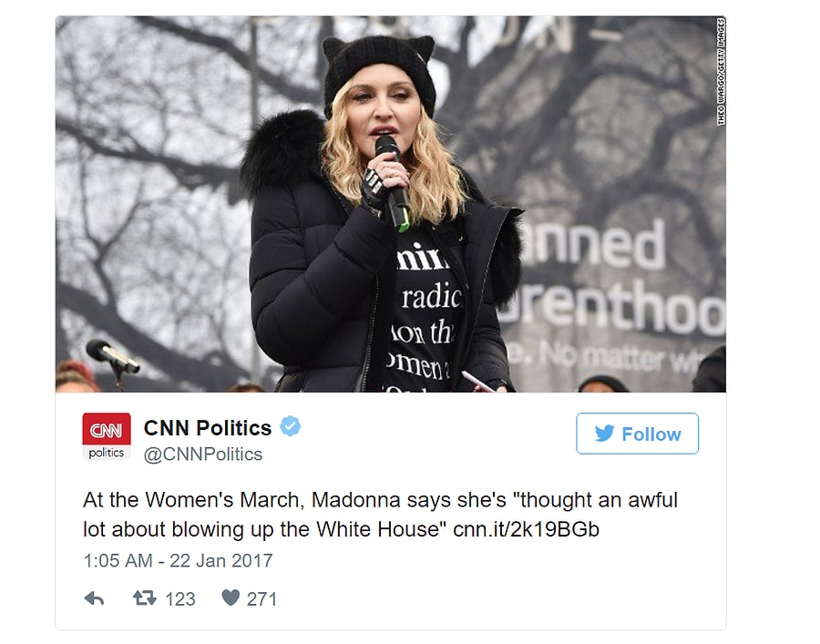Click the "politics" label under the CNN logo
The height and width of the screenshot is (644, 820).
107,453
